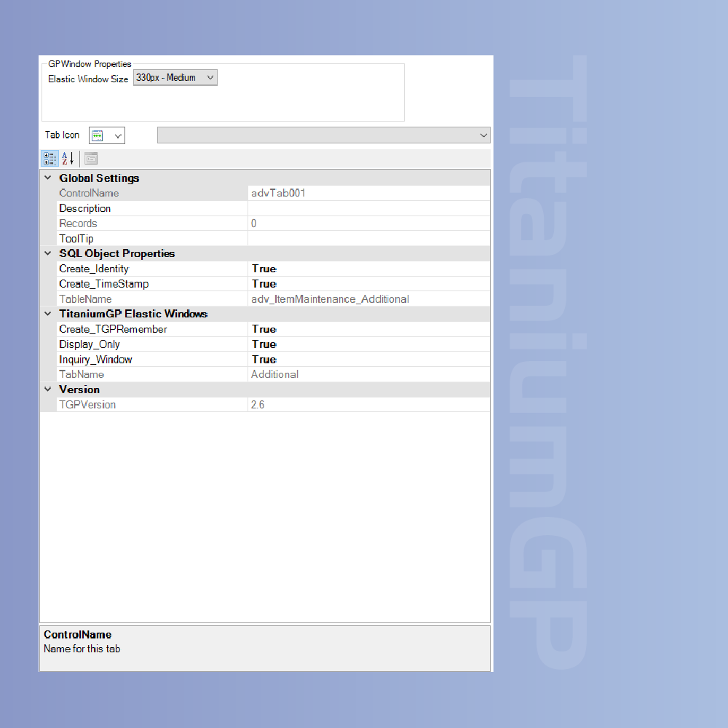
Task: Collapse the Version category
Action: (48, 389)
